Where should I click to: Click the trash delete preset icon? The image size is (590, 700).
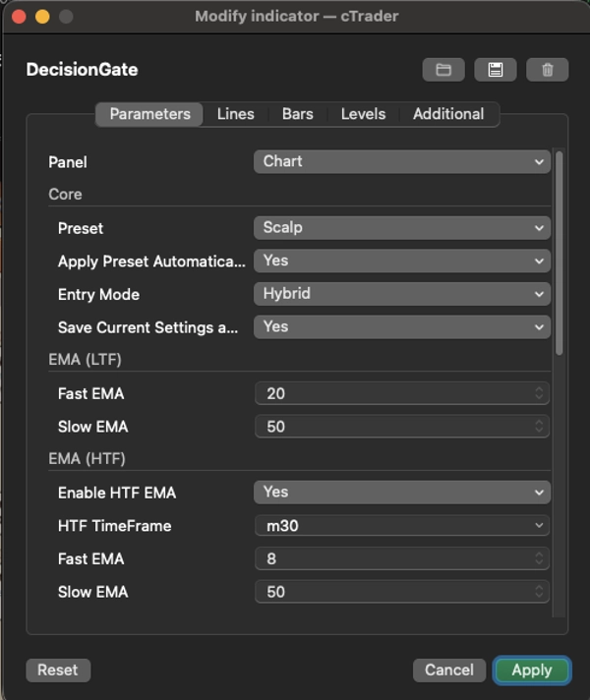coord(547,70)
